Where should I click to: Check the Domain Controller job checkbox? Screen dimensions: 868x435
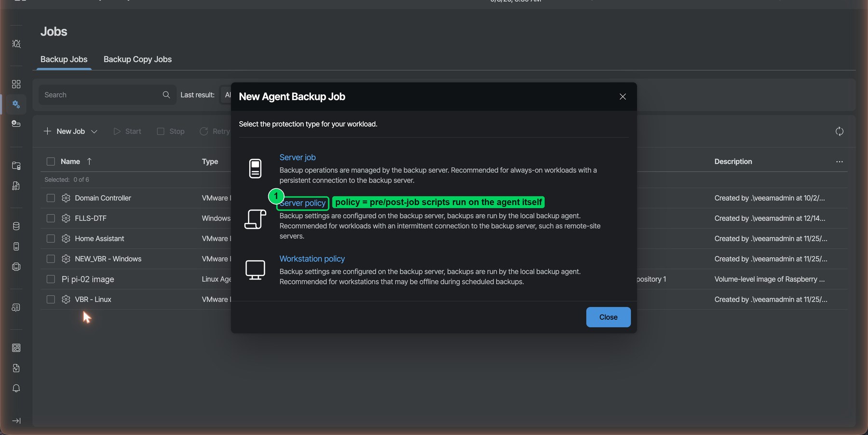click(x=51, y=198)
